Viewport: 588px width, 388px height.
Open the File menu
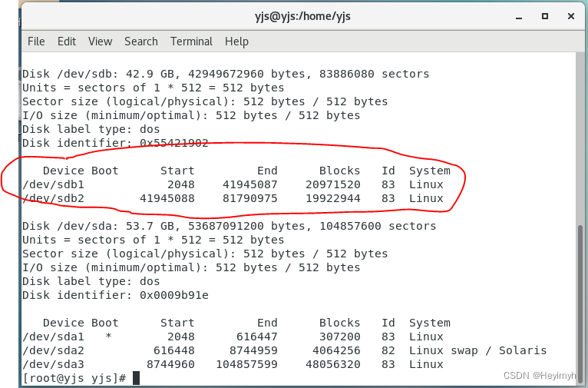point(36,41)
